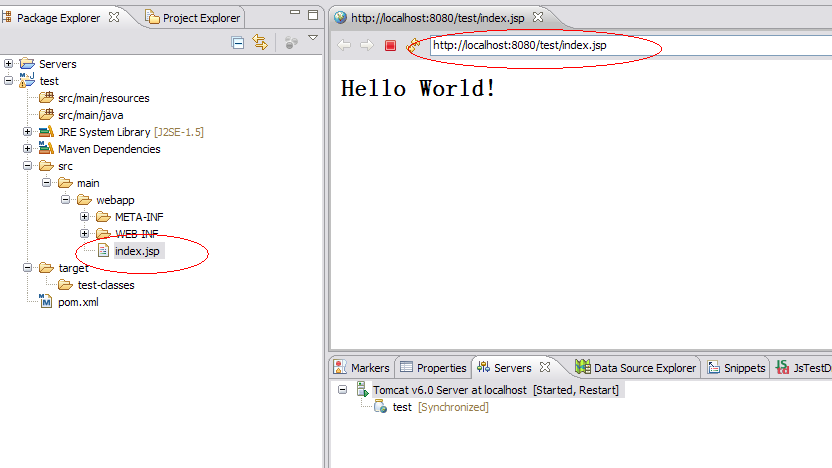Refresh the browser page
The width and height of the screenshot is (832, 468).
pyautogui.click(x=413, y=46)
